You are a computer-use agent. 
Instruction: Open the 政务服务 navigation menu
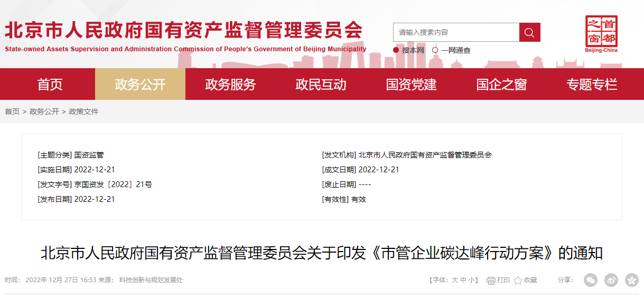coord(230,84)
